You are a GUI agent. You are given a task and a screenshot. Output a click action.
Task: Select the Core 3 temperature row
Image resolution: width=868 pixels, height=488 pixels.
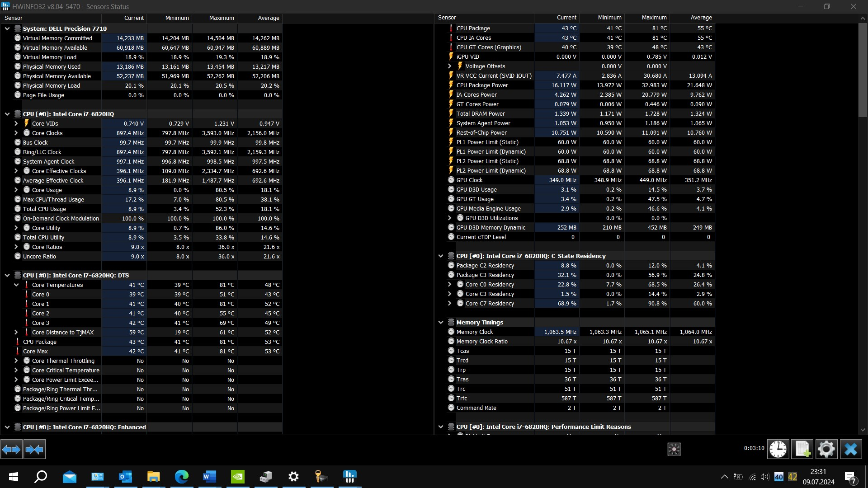(142, 323)
